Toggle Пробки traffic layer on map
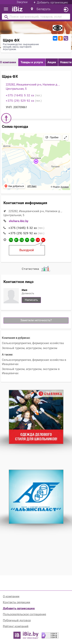Image resolution: width=72 pixels, height=644 pixels. coord(52,137)
